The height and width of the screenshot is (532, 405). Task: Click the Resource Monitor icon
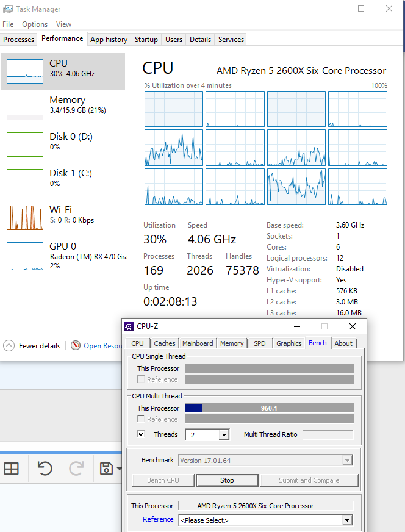click(76, 346)
